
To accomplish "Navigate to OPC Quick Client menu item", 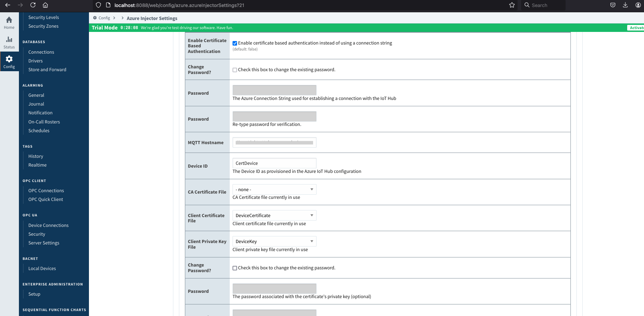I will (x=46, y=199).
